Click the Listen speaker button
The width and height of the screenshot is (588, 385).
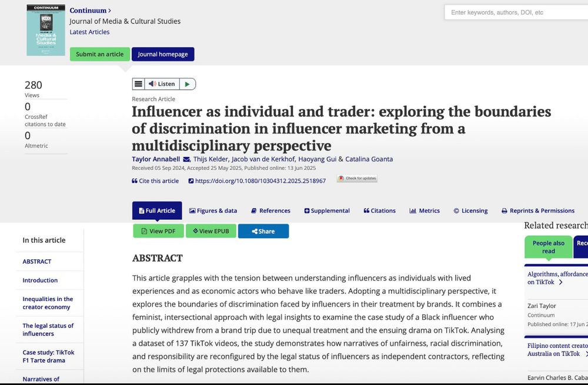pyautogui.click(x=162, y=84)
